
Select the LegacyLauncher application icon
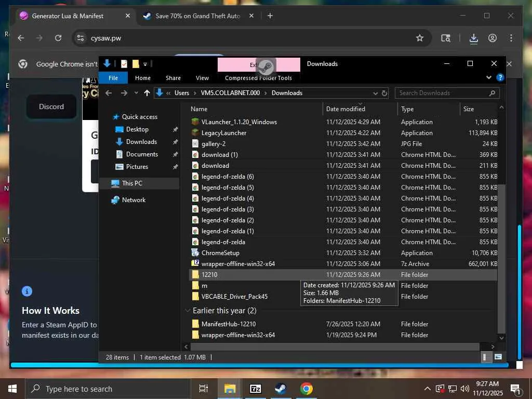[195, 132]
